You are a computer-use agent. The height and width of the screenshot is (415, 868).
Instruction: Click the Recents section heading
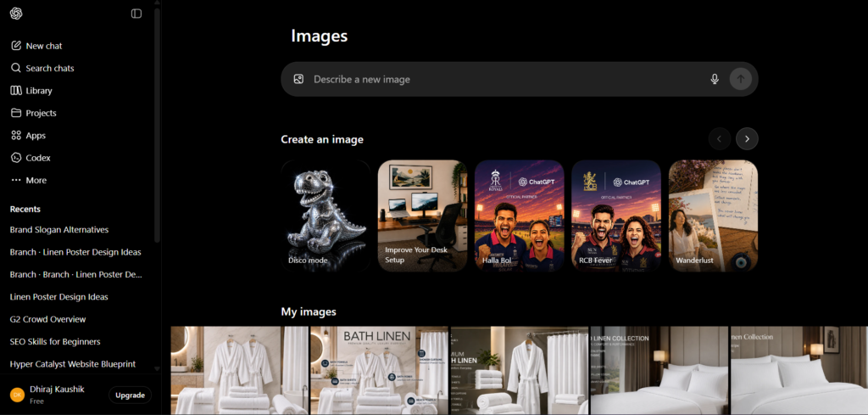(25, 209)
